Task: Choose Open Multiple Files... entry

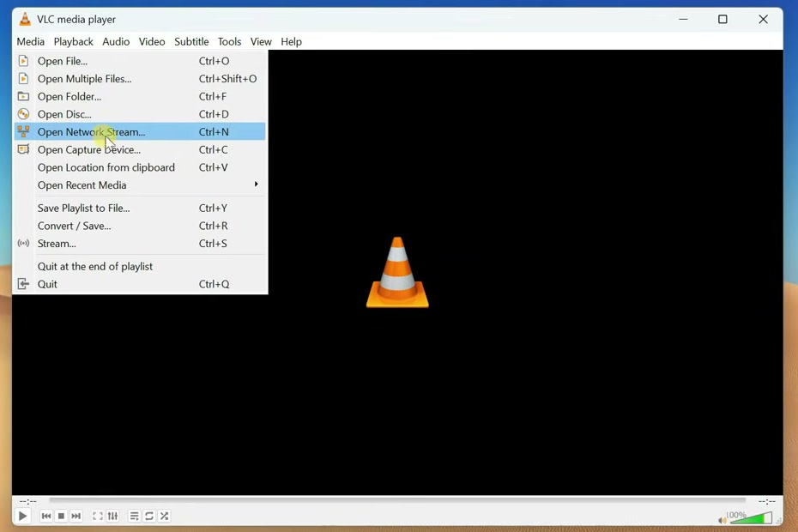Action: pos(140,79)
